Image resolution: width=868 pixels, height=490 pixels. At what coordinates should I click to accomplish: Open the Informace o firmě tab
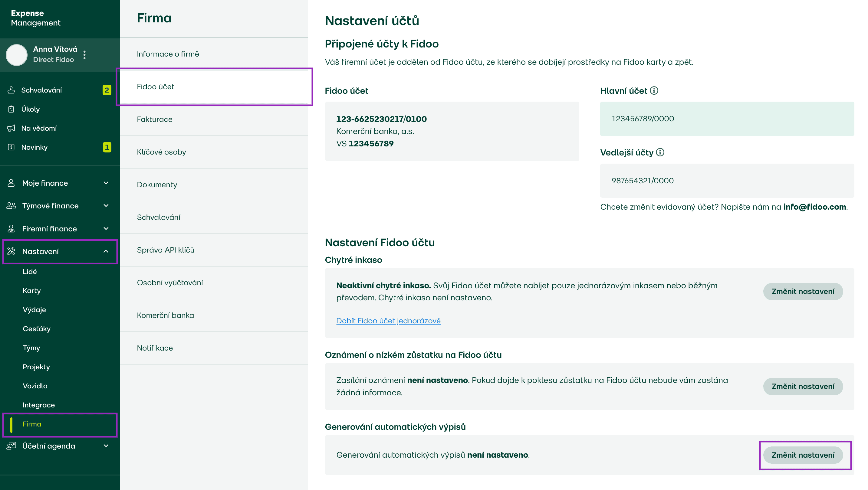[x=214, y=54]
